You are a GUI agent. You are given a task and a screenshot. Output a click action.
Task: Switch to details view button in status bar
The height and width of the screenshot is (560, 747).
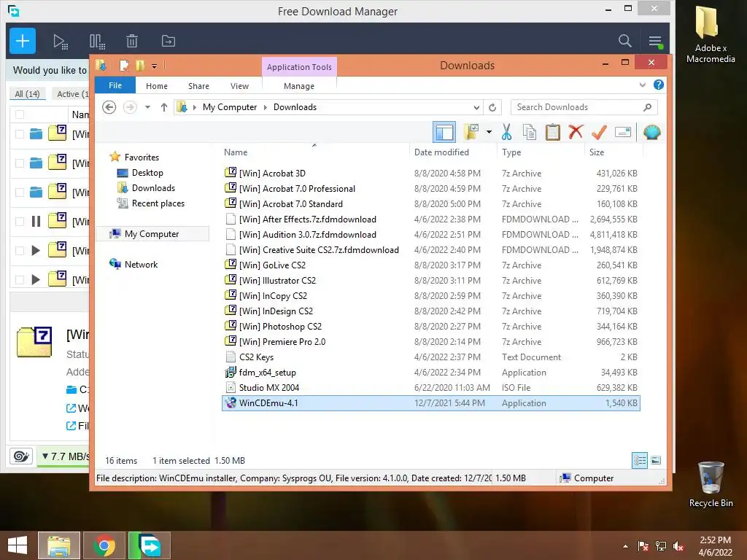(640, 460)
